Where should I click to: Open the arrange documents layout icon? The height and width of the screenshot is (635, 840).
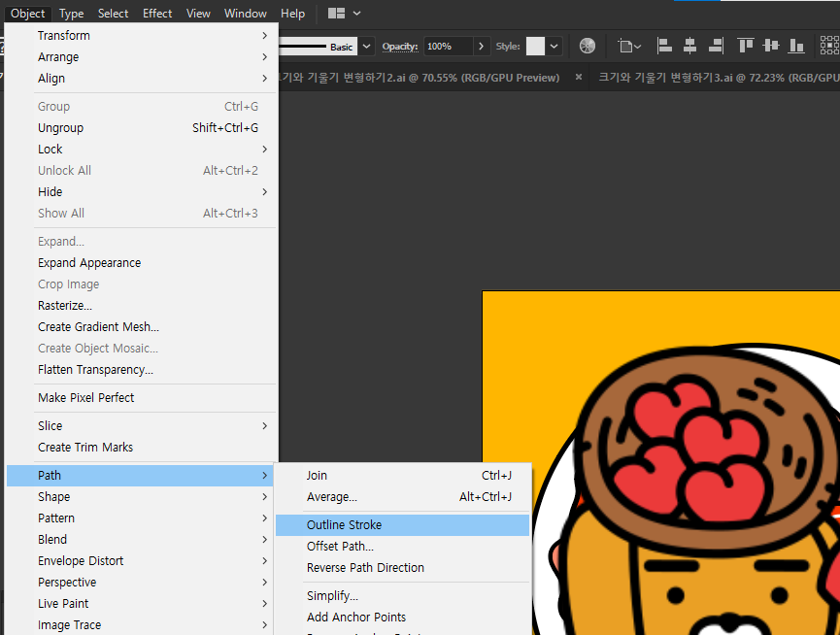[336, 14]
